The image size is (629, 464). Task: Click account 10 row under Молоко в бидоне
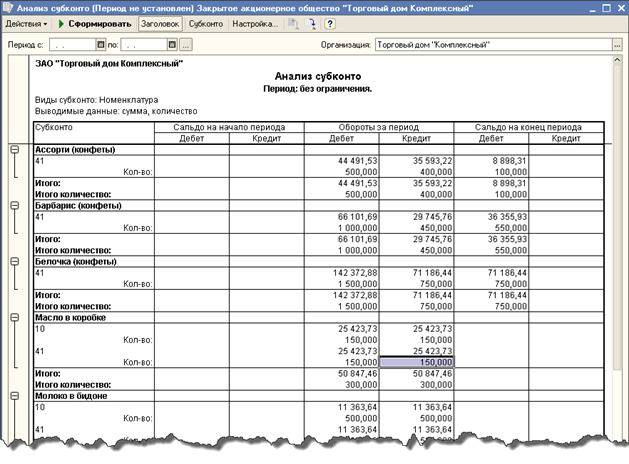[x=94, y=407]
